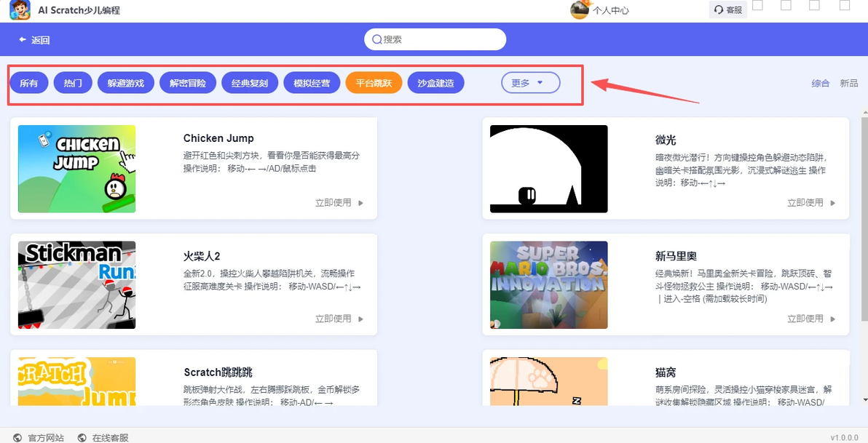Expand the 更多 categories dropdown
Viewport: 868px width, 443px height.
[x=530, y=83]
